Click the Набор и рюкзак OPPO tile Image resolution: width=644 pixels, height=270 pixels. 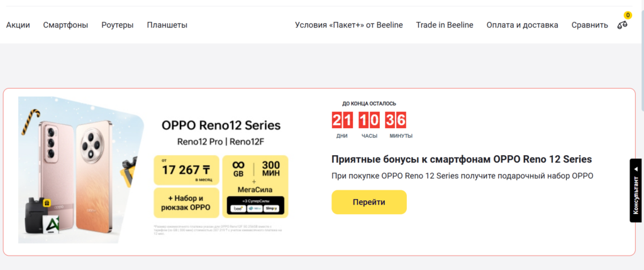[186, 203]
